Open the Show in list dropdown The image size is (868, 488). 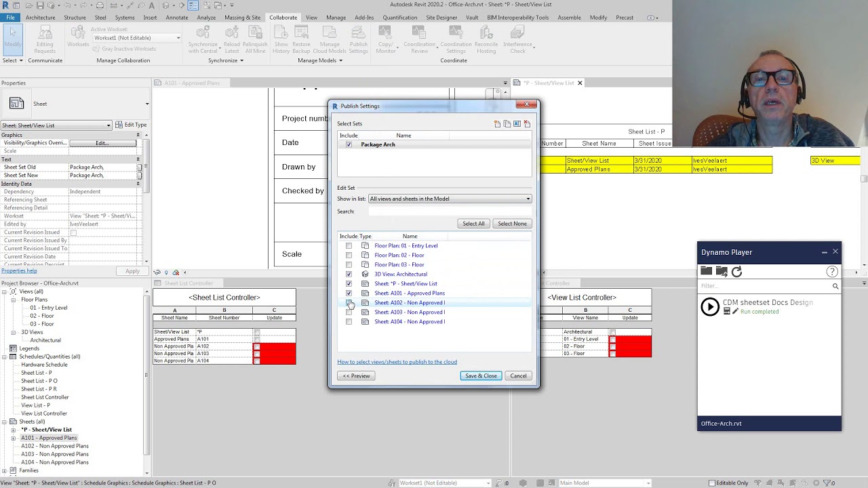click(x=450, y=199)
